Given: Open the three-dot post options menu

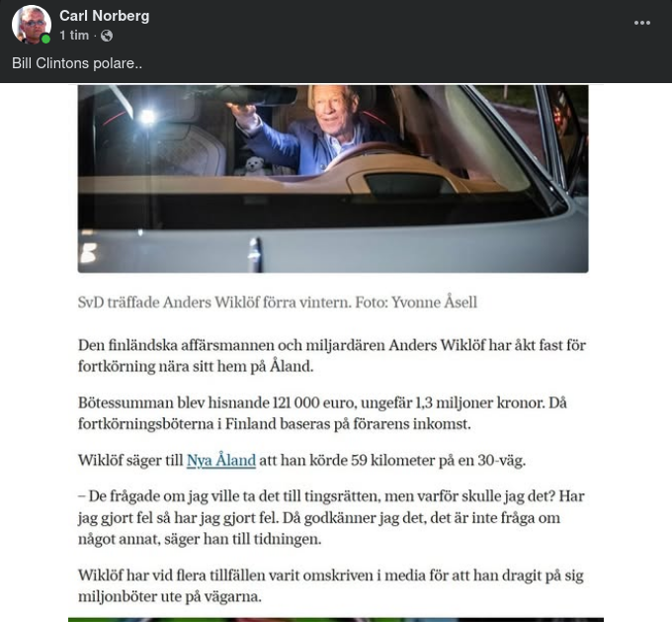Looking at the screenshot, I should coord(642,23).
